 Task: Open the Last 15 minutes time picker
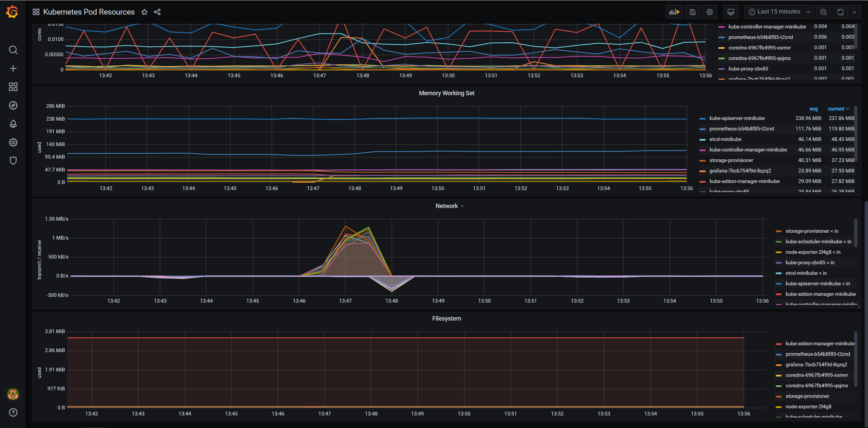click(x=779, y=12)
